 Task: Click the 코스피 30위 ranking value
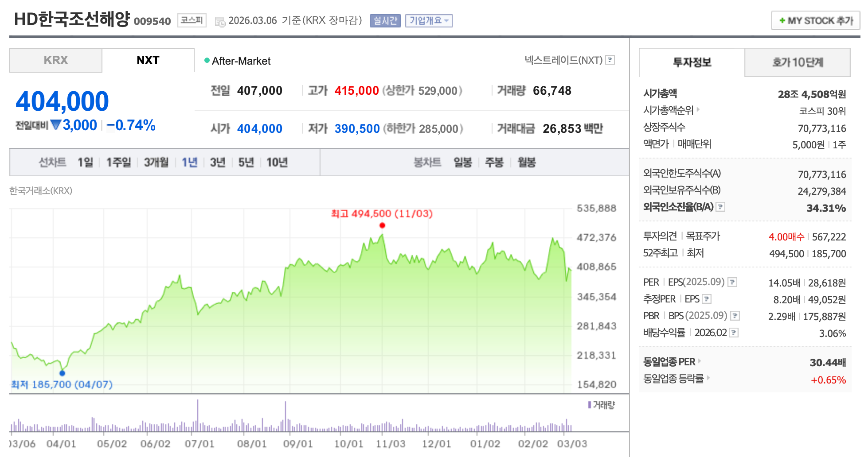click(x=822, y=111)
